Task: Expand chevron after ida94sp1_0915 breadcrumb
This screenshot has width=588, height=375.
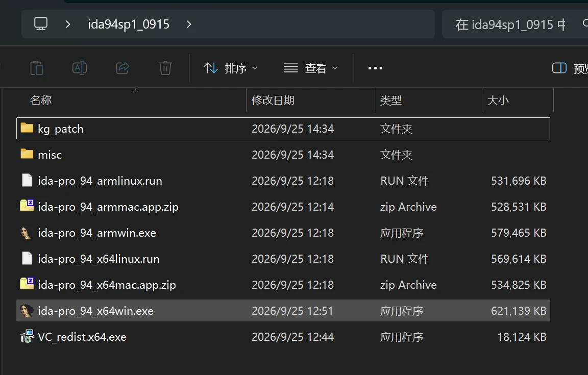Action: (189, 24)
